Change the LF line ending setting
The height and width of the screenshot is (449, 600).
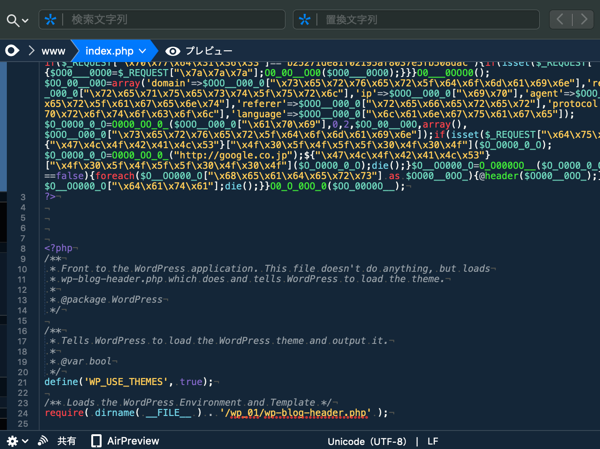[432, 441]
